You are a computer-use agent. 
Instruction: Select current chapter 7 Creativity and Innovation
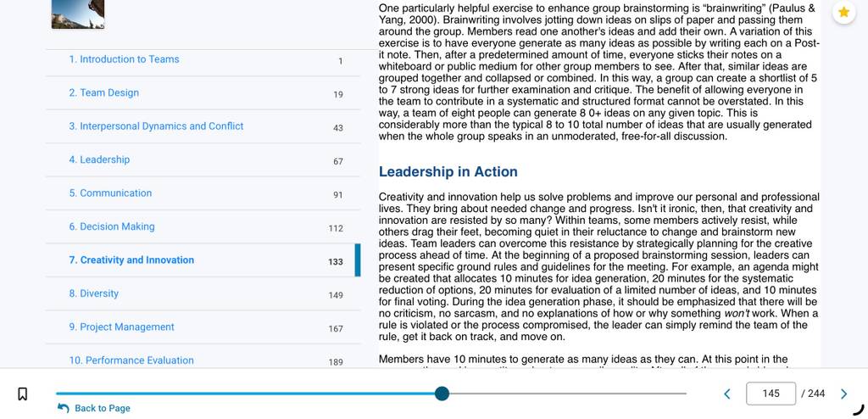click(x=203, y=260)
